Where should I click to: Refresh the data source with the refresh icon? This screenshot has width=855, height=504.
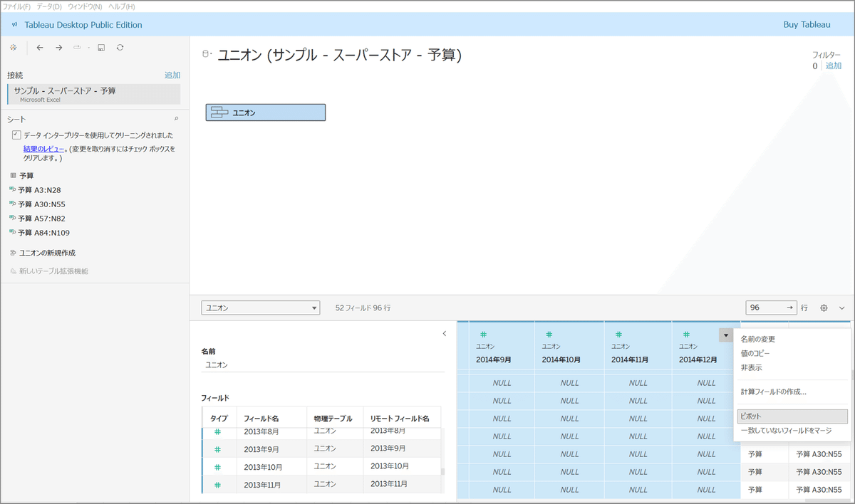(x=120, y=48)
